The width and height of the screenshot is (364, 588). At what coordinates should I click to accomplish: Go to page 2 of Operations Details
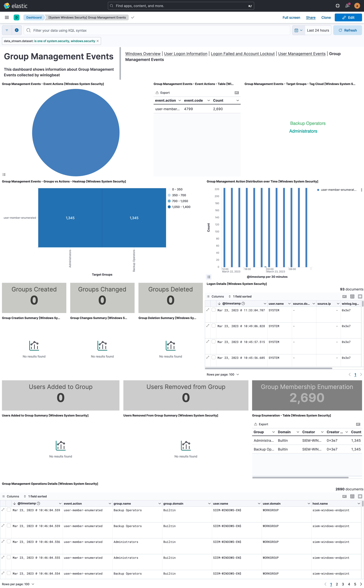337,584
